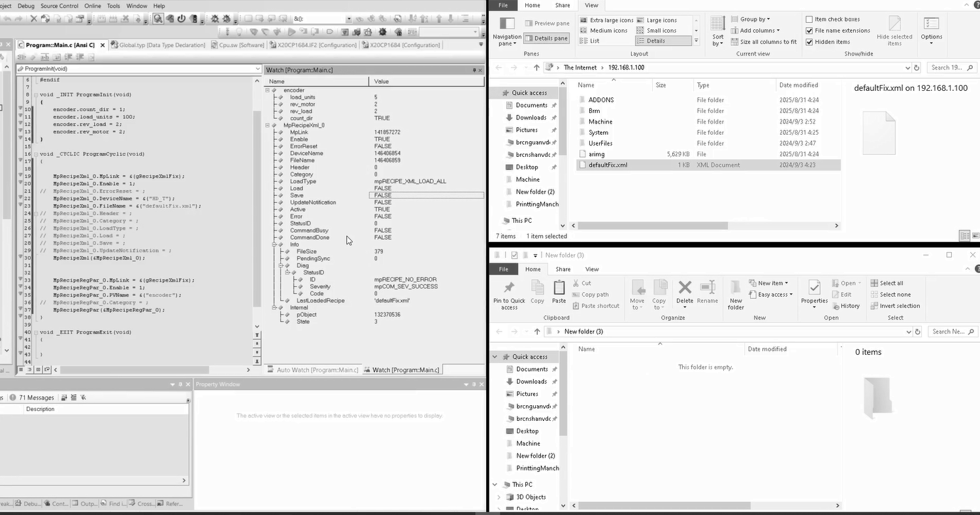The width and height of the screenshot is (980, 515).
Task: Switch layout to Small icons view
Action: [657, 31]
